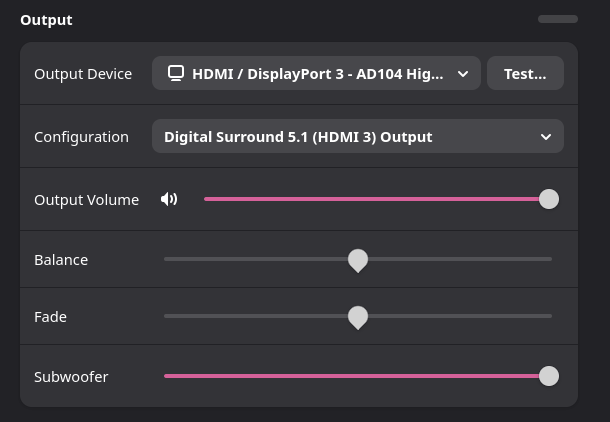Click the monitor icon in Output Device

point(176,73)
